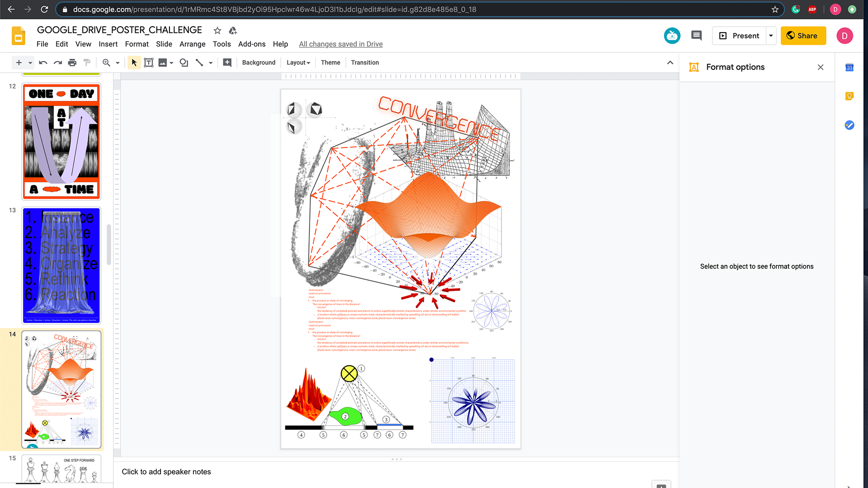Bookmark page with address bar star
Screen dimensions: 868x488
pyautogui.click(x=775, y=9)
